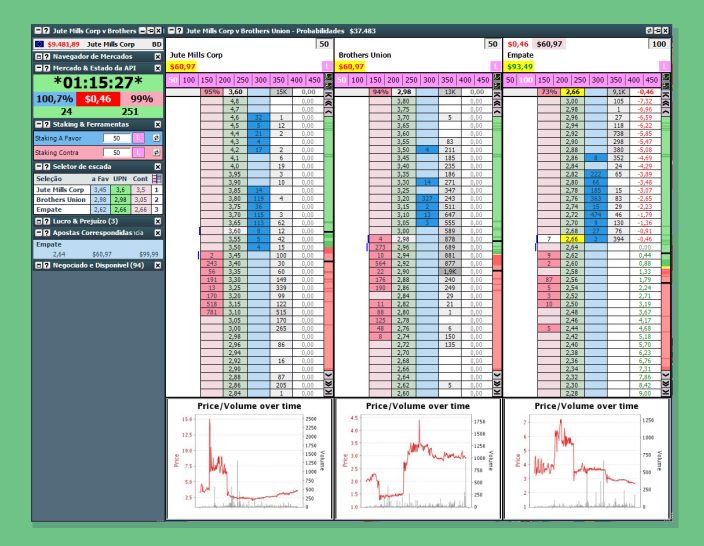Select 300 stake on Jute Mills Corp ladder

[261, 80]
